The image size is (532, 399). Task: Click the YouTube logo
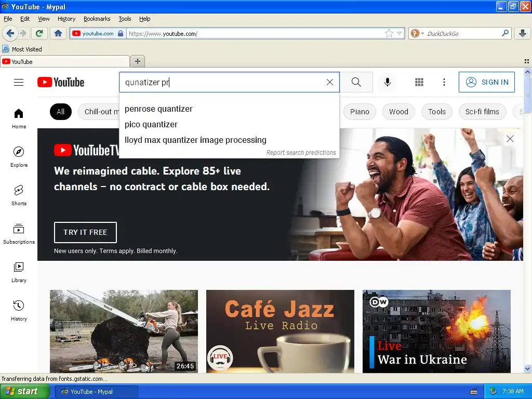61,82
